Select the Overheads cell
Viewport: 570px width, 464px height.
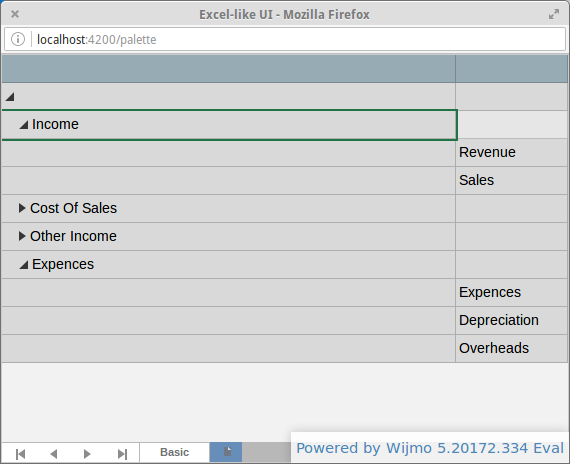[511, 348]
